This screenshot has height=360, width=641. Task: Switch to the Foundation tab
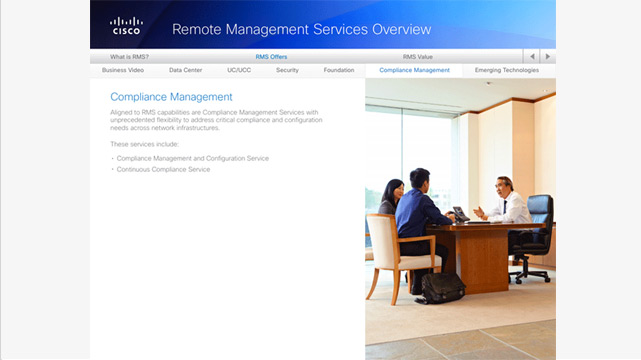pyautogui.click(x=338, y=70)
